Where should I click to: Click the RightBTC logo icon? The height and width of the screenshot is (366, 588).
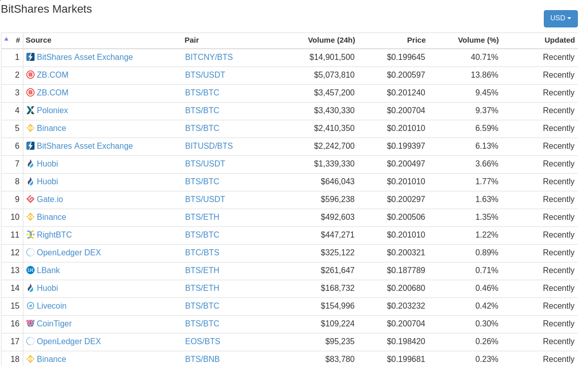pos(30,235)
